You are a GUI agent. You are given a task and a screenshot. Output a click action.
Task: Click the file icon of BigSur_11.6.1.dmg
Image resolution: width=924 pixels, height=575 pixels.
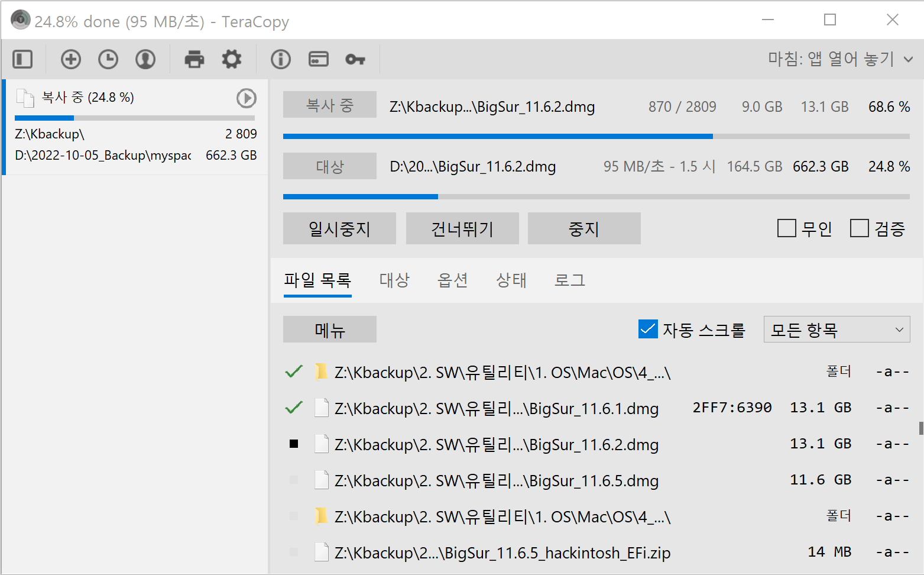(x=322, y=408)
